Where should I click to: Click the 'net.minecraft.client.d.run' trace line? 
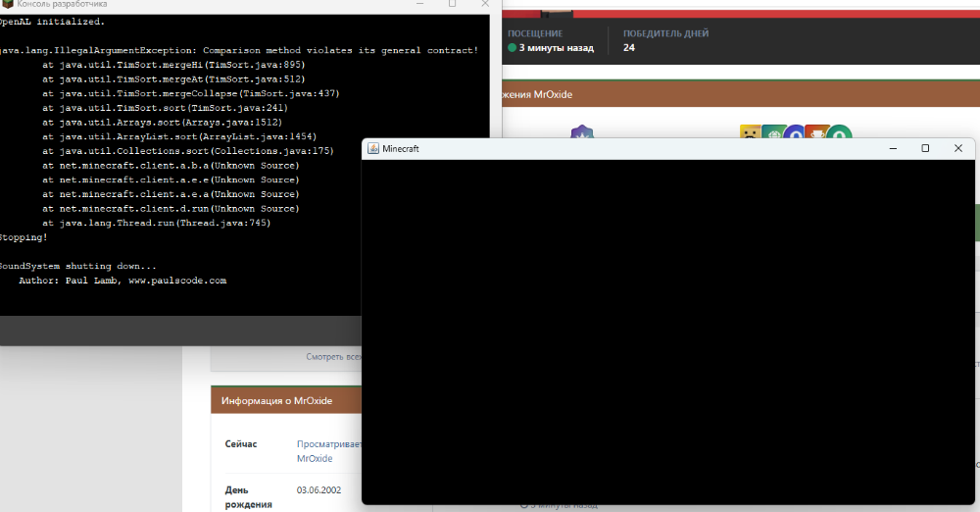171,209
